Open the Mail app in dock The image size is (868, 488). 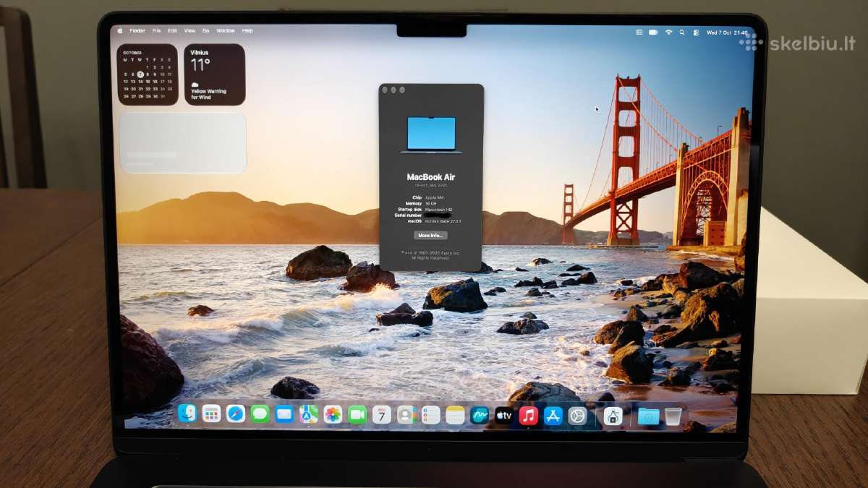click(284, 414)
